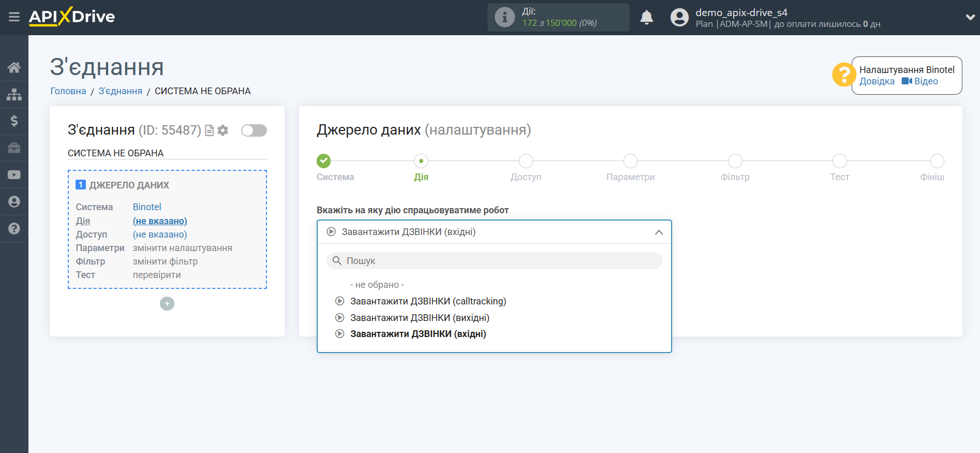Click the 'СИСТЕМА НЕ ОБРАНА' connection title
980x453 pixels.
[x=115, y=153]
